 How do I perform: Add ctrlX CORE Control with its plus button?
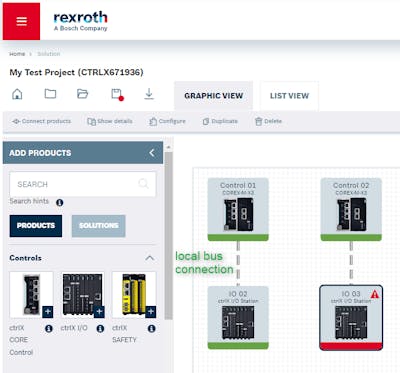click(48, 312)
